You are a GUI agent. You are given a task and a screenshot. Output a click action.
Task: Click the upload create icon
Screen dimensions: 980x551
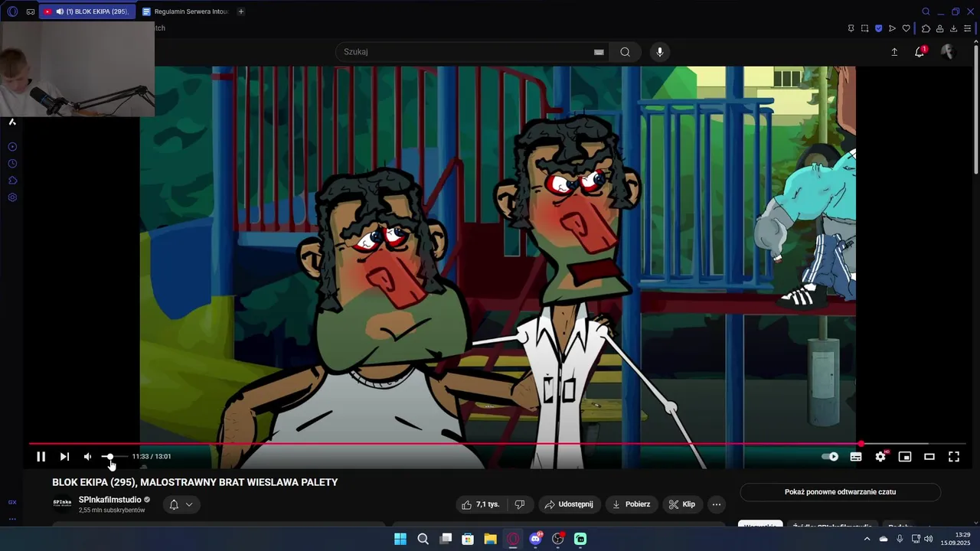(894, 52)
